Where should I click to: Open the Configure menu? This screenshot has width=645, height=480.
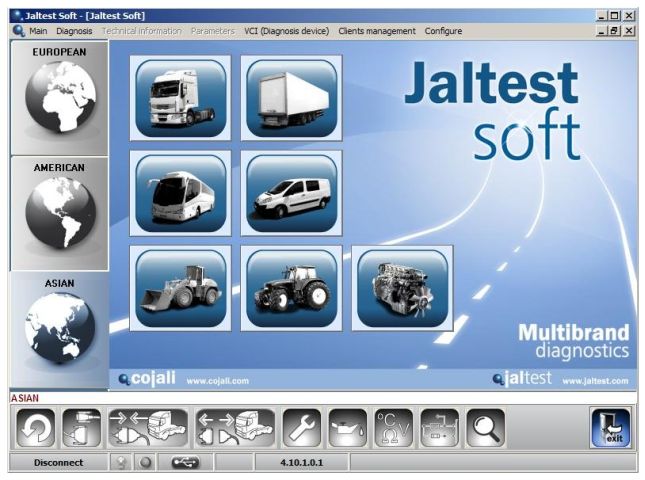pyautogui.click(x=443, y=31)
